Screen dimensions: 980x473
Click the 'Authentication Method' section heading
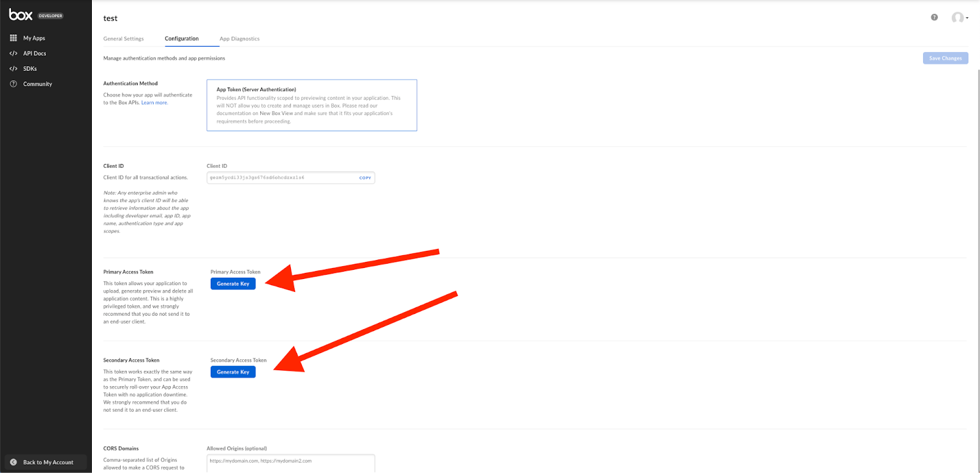[130, 83]
